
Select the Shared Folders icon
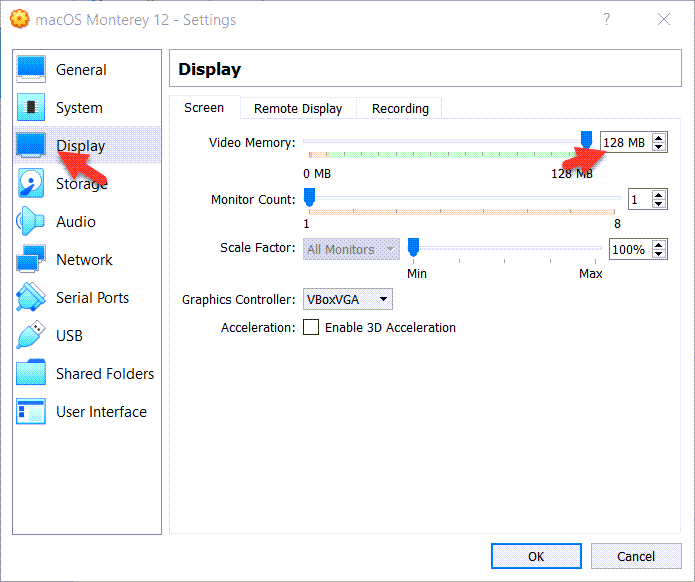31,374
